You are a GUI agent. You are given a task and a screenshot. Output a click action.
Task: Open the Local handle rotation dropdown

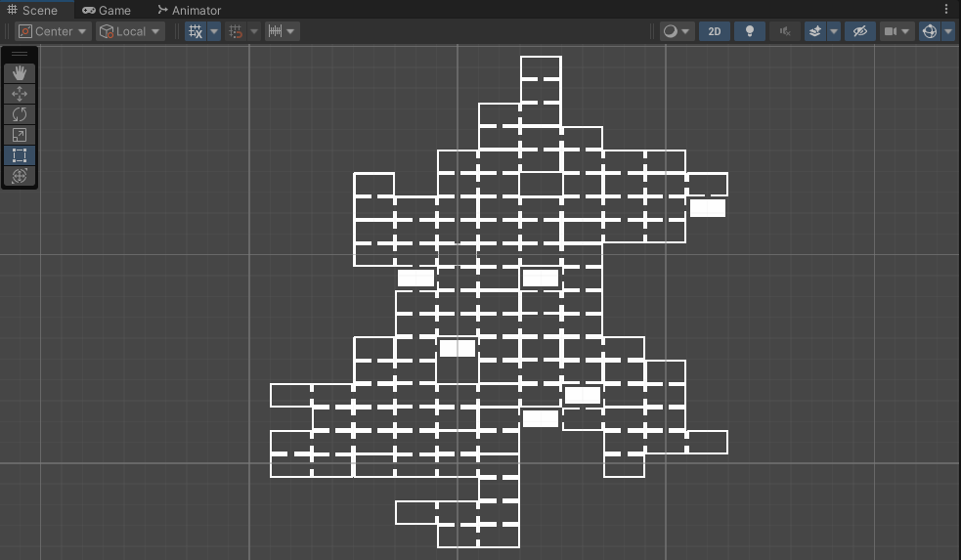point(131,31)
